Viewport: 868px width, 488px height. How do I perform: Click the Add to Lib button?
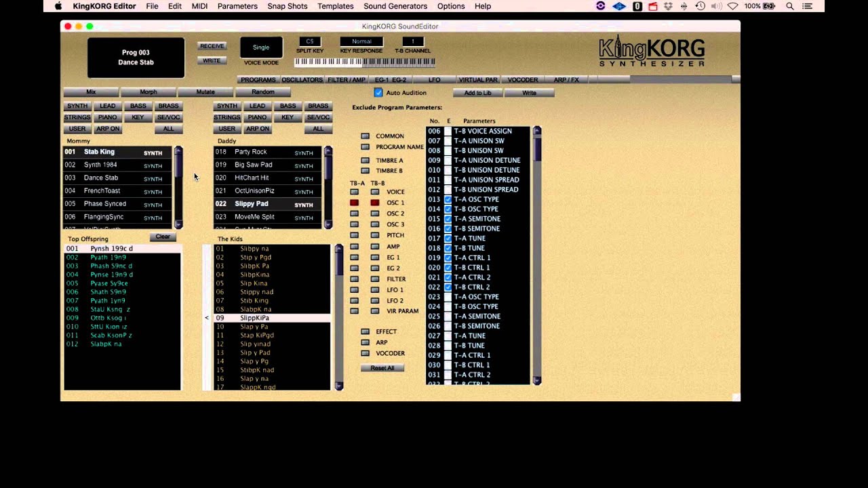(x=478, y=93)
